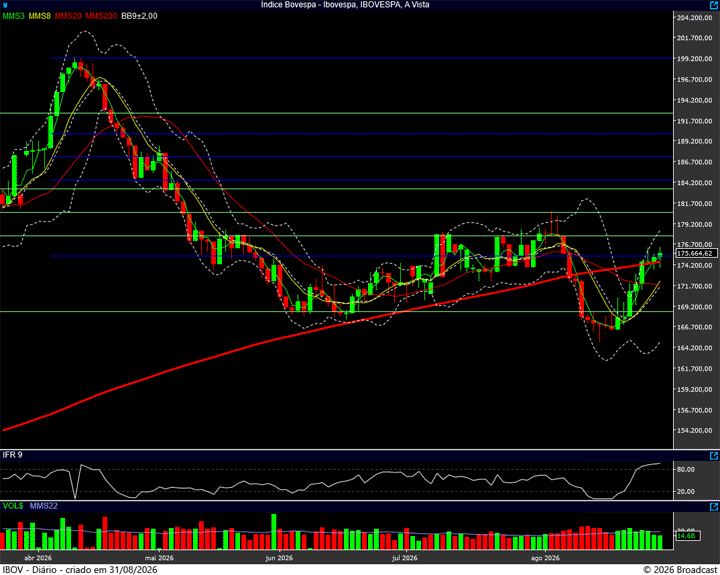Select the MMS3 moving average label
Viewport: 720px width, 575px height.
coord(13,16)
